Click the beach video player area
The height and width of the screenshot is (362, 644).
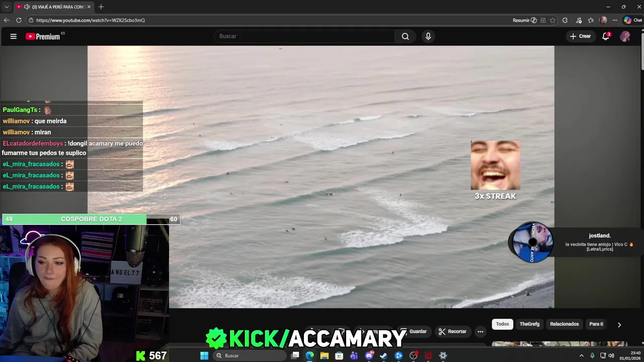click(x=321, y=176)
